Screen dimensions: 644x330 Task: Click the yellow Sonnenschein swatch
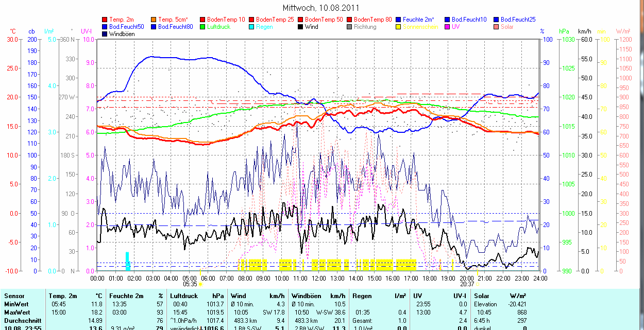click(398, 27)
